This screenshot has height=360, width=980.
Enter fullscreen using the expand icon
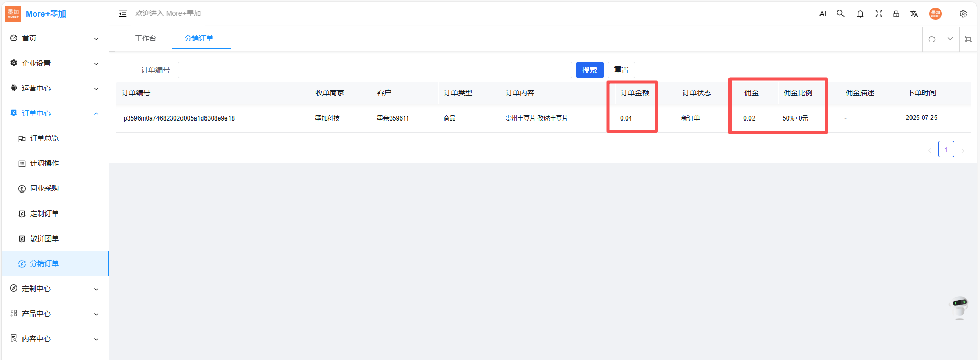[879, 14]
